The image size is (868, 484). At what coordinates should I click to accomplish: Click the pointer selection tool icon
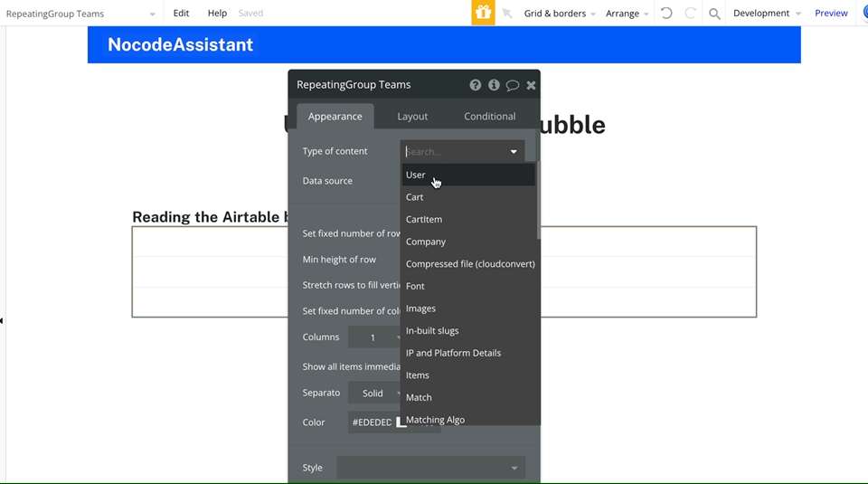(x=507, y=14)
